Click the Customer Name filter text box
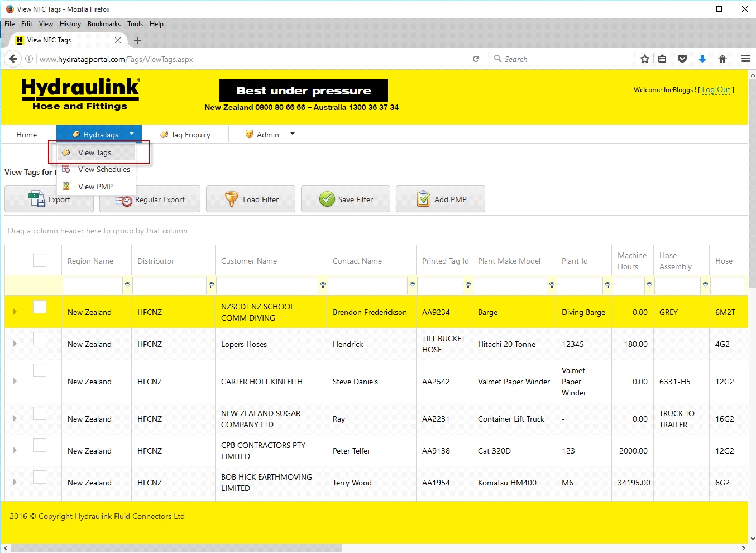 (267, 285)
